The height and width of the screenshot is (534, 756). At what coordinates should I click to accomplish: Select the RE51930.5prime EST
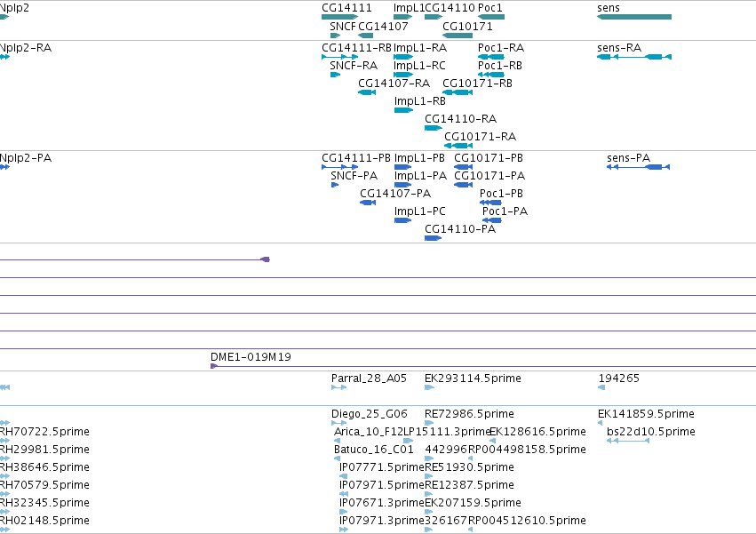(x=429, y=476)
